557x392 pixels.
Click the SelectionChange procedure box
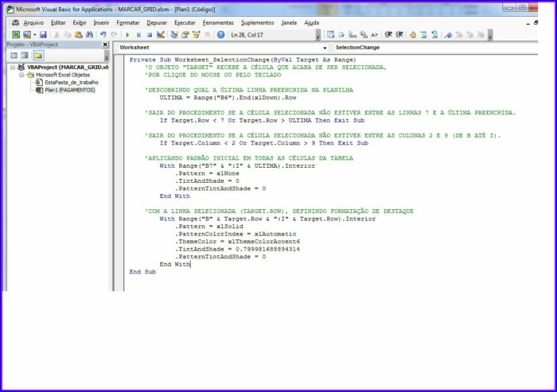pyautogui.click(x=435, y=48)
